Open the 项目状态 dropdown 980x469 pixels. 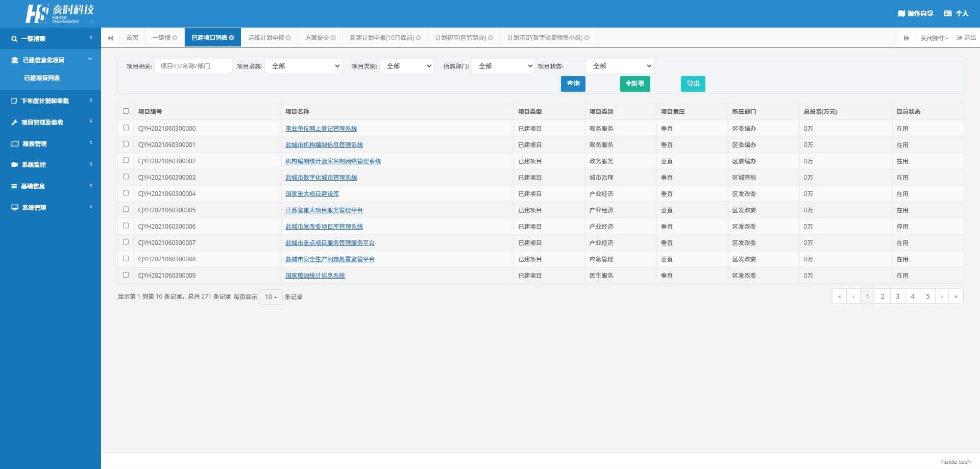[x=620, y=66]
